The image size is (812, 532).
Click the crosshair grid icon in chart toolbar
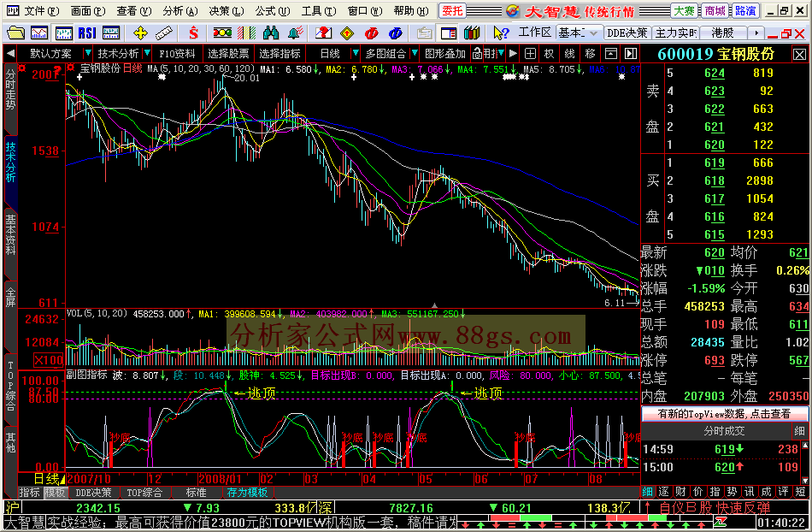point(530,53)
